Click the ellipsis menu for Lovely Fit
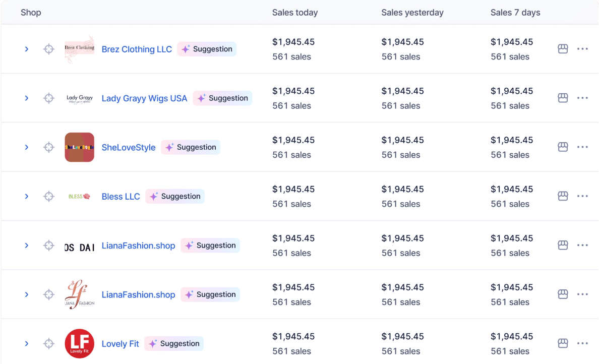 click(x=582, y=343)
